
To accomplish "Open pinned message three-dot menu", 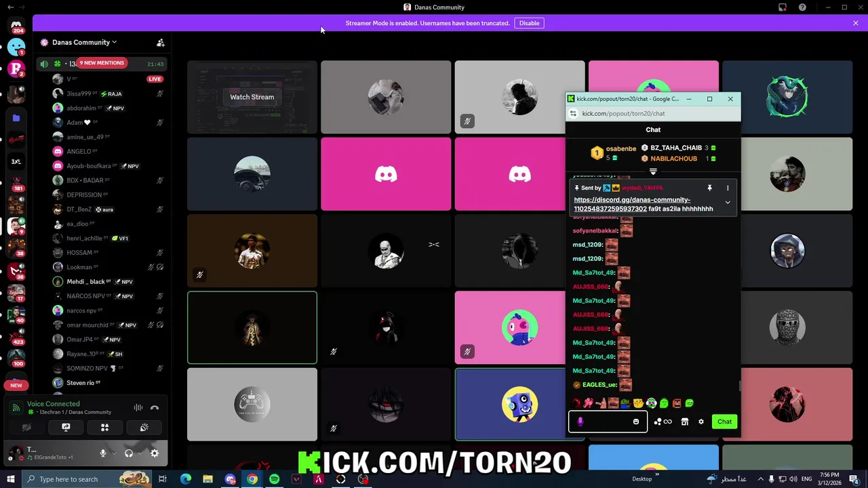I will click(728, 188).
